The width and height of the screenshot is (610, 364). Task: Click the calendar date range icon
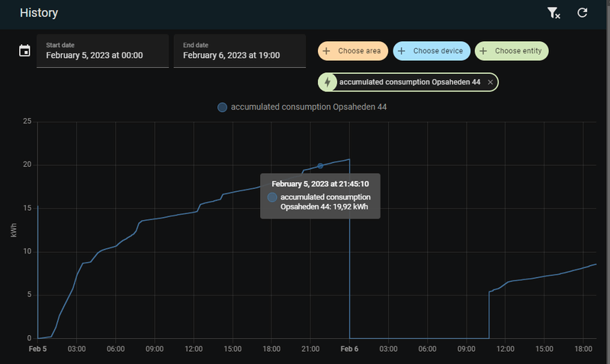(24, 51)
